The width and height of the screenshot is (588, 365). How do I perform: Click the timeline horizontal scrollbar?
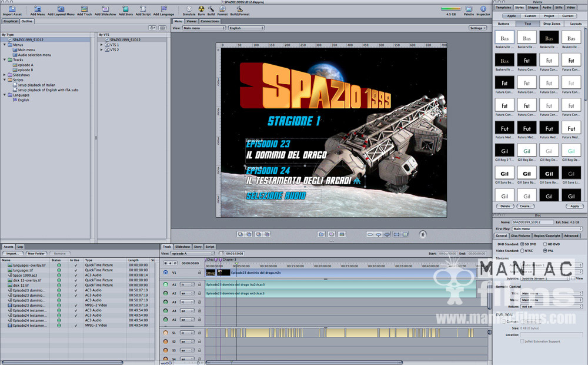tap(304, 363)
